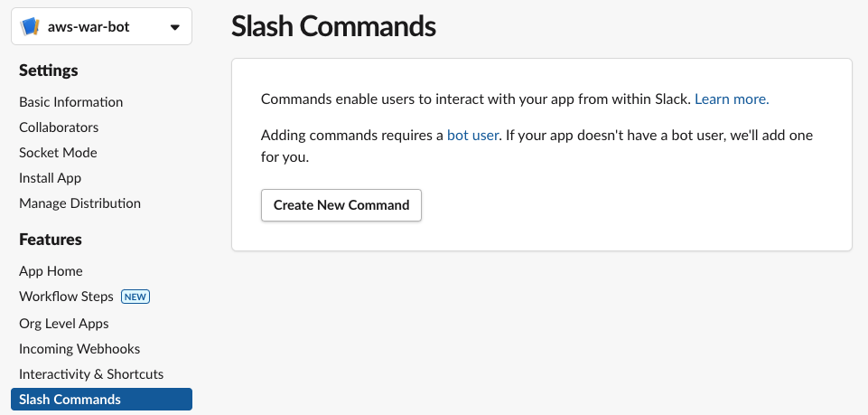The image size is (868, 415).
Task: Open the Install App page
Action: click(50, 178)
